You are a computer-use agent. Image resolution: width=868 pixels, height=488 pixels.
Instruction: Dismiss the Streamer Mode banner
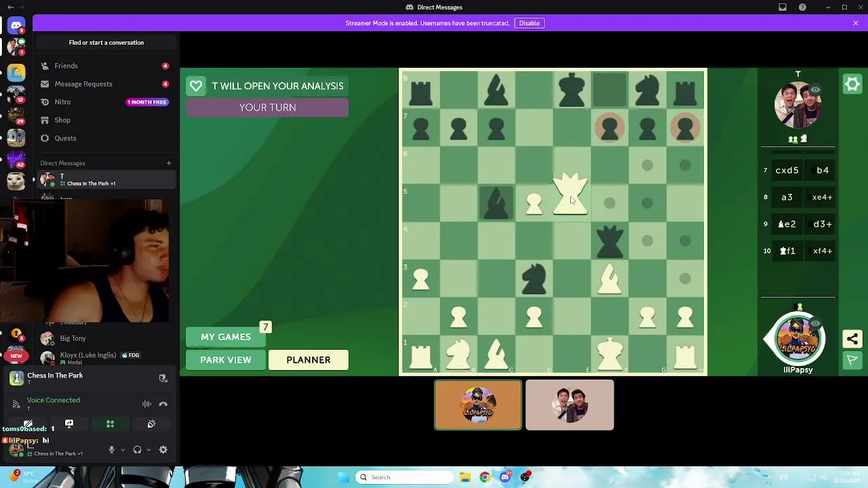856,23
